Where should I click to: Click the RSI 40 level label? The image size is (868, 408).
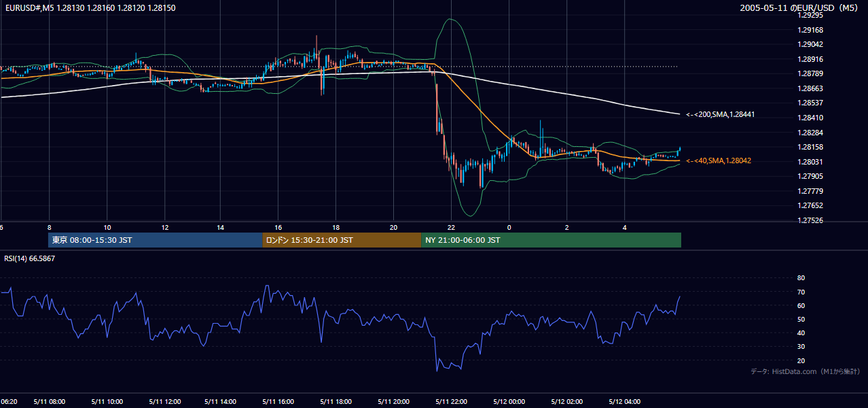pyautogui.click(x=801, y=333)
